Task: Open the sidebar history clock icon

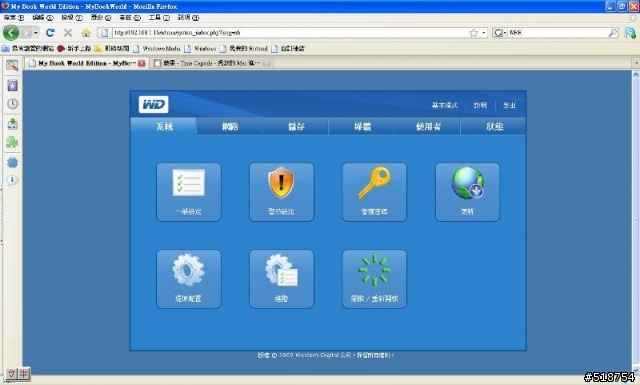Action: 12,104
